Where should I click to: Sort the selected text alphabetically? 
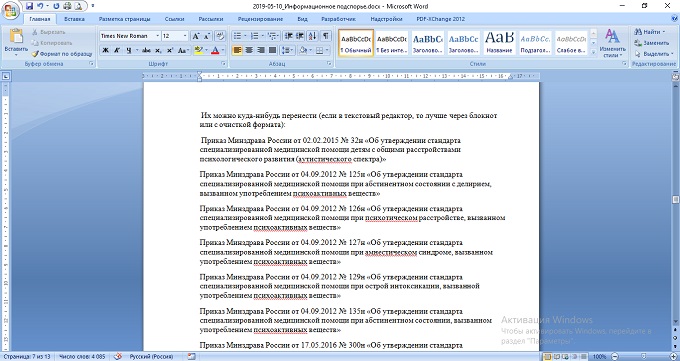click(x=312, y=36)
